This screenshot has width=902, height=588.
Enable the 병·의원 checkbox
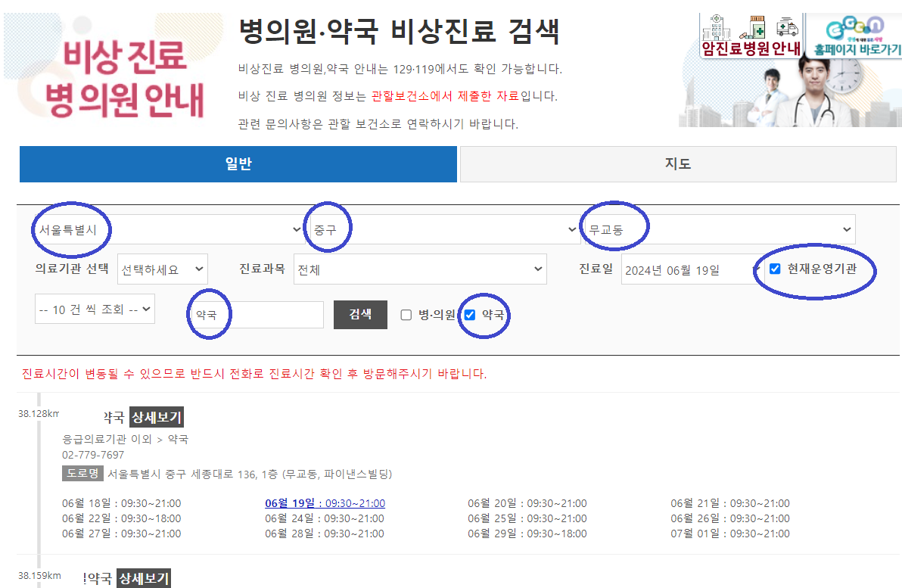pos(406,316)
